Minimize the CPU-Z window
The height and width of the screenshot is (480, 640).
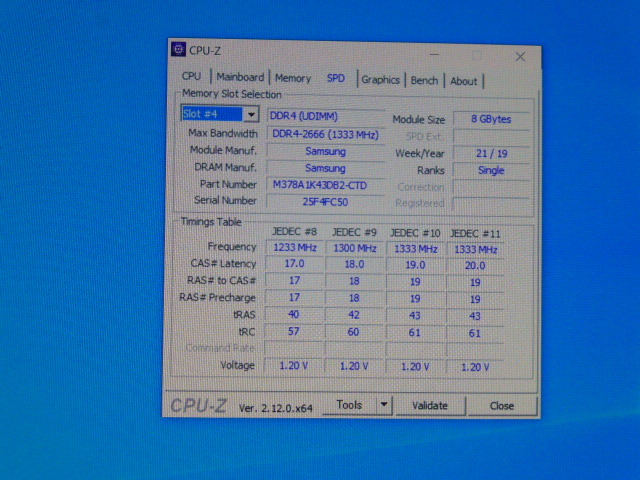point(434,55)
